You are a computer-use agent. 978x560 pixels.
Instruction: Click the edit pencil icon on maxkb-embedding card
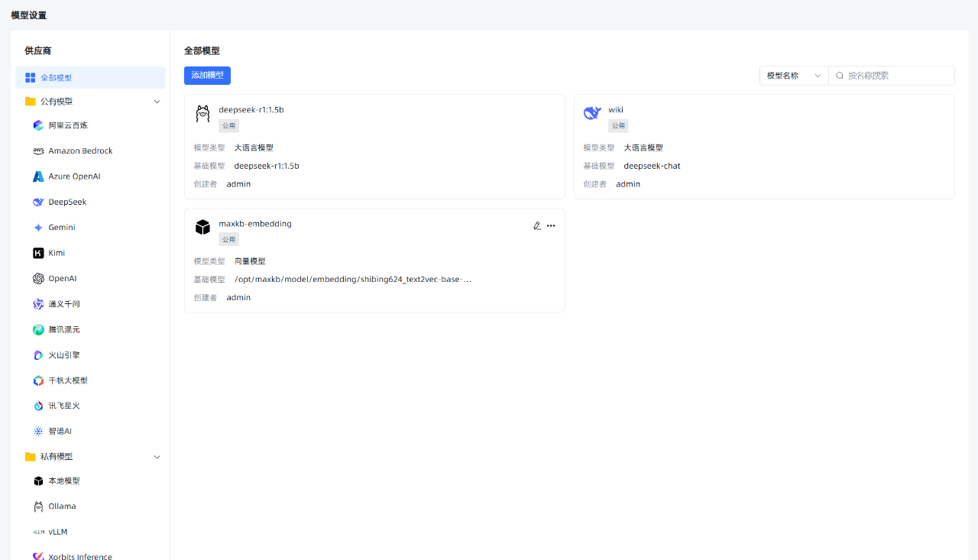click(537, 225)
